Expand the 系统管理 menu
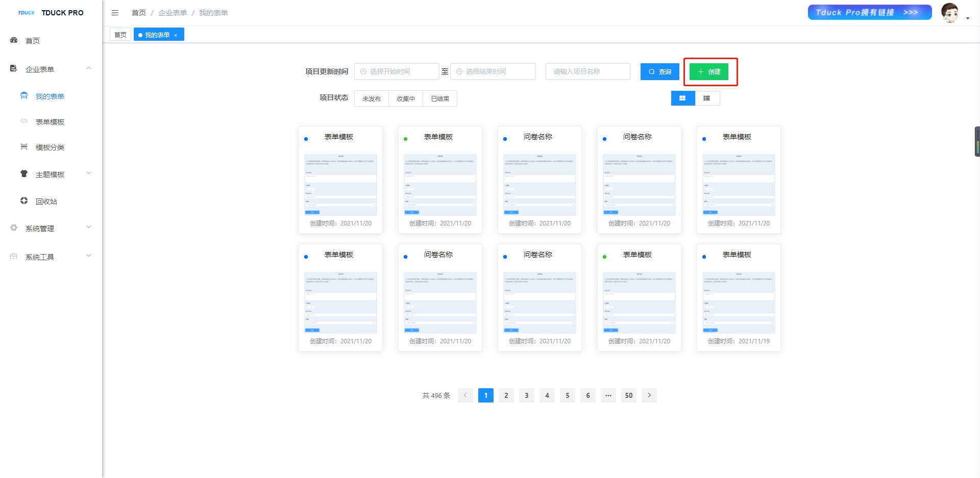The image size is (980, 478). click(89, 228)
